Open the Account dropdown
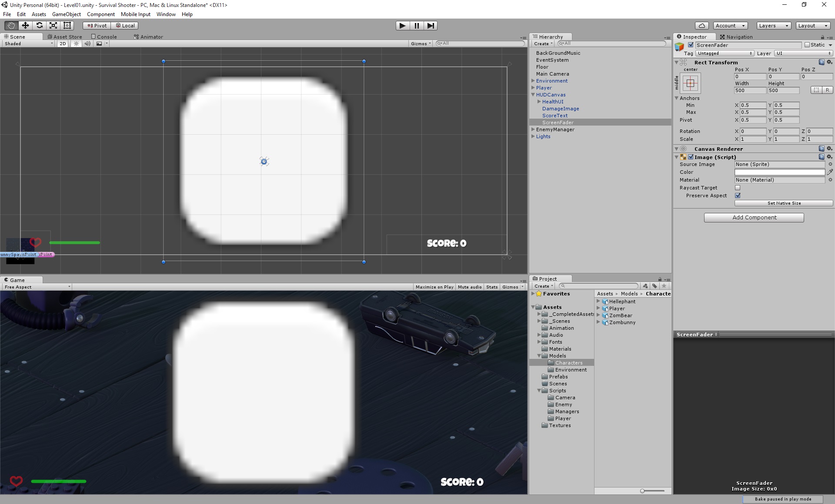The height and width of the screenshot is (504, 835). coord(730,26)
